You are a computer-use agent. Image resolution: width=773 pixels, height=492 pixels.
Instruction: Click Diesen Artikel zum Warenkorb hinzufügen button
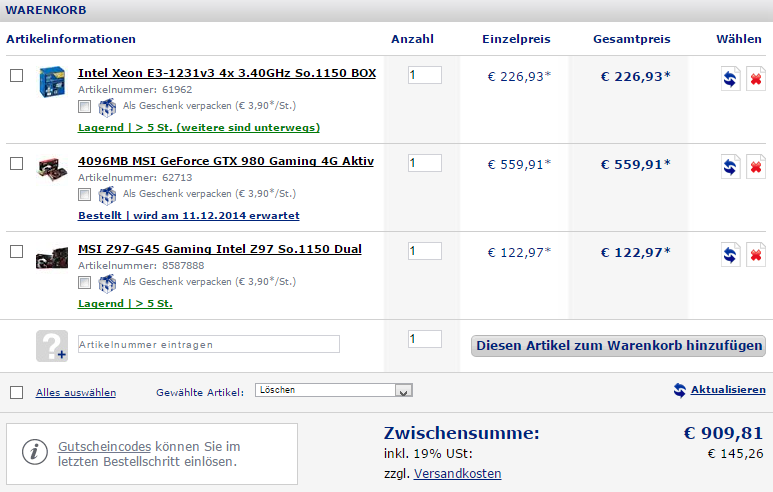(619, 346)
